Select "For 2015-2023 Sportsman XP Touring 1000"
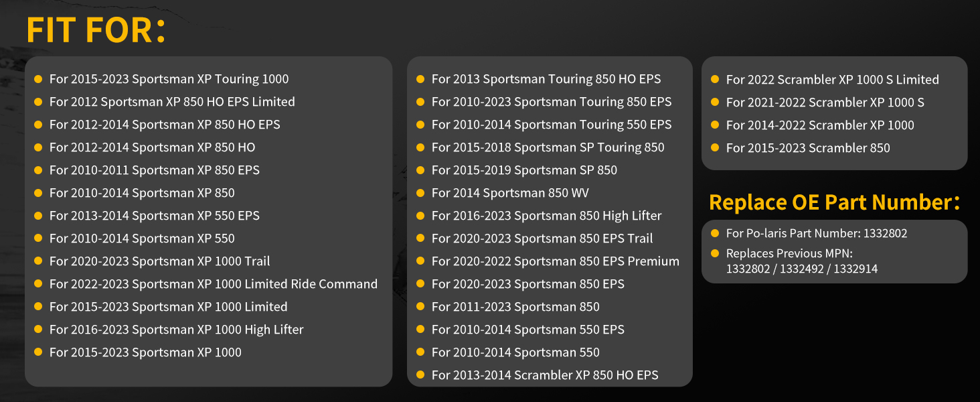 (169, 79)
